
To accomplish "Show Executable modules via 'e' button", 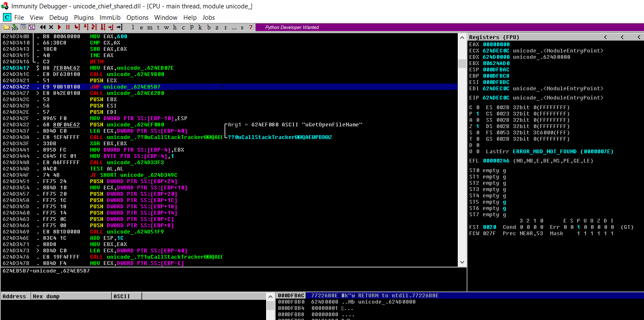I will [141, 27].
